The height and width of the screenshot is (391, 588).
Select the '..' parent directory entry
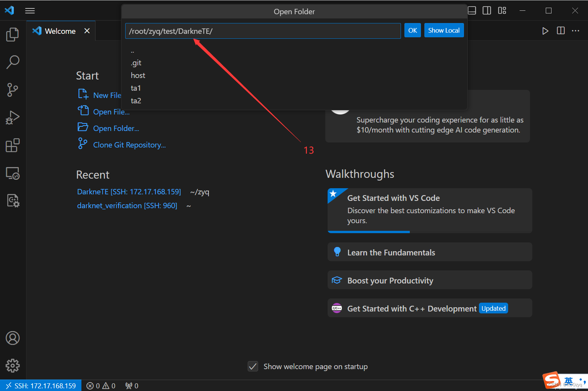pos(294,51)
